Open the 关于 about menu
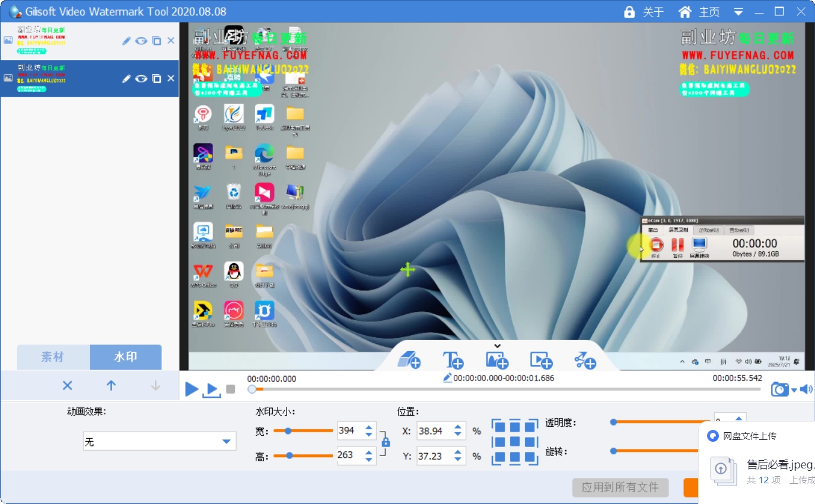Screen dimensions: 815x504 [644, 12]
